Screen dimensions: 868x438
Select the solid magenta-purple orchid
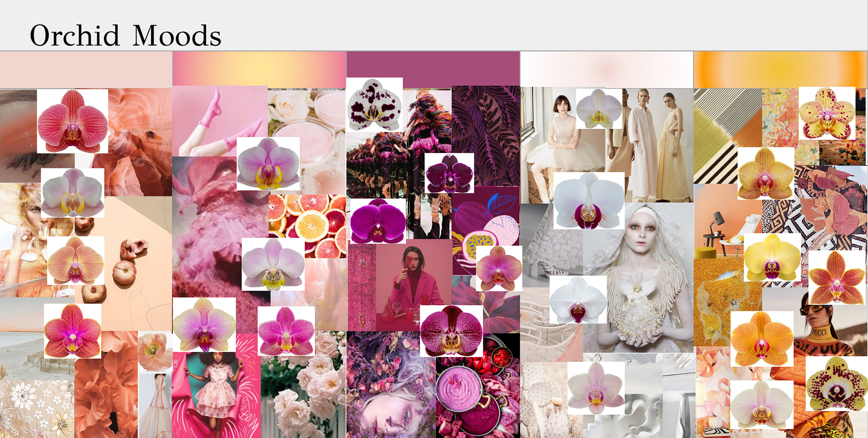pyautogui.click(x=378, y=221)
